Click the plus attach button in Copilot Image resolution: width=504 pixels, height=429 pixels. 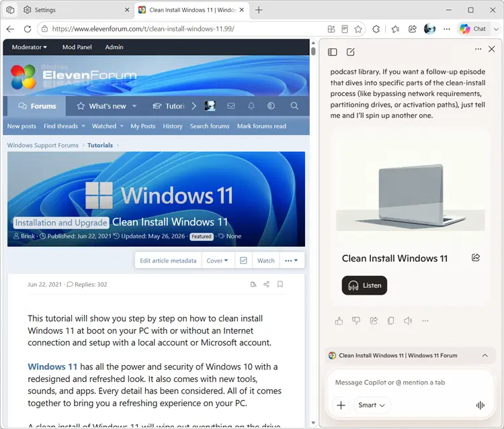click(341, 406)
